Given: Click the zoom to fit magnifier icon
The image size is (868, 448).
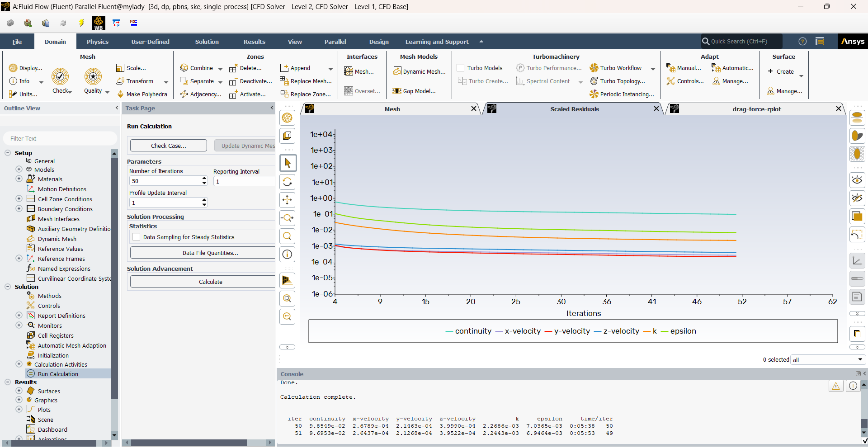Looking at the screenshot, I should pos(287,236).
